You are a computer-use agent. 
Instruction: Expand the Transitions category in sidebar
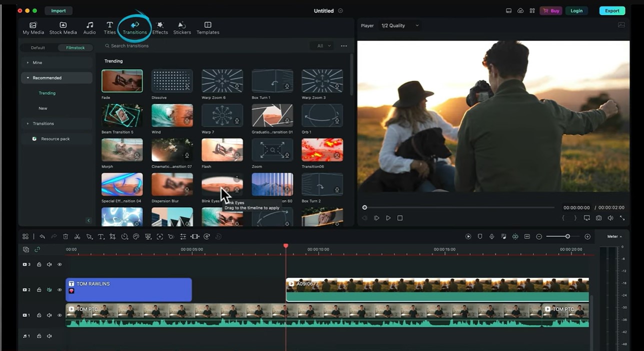click(57, 123)
